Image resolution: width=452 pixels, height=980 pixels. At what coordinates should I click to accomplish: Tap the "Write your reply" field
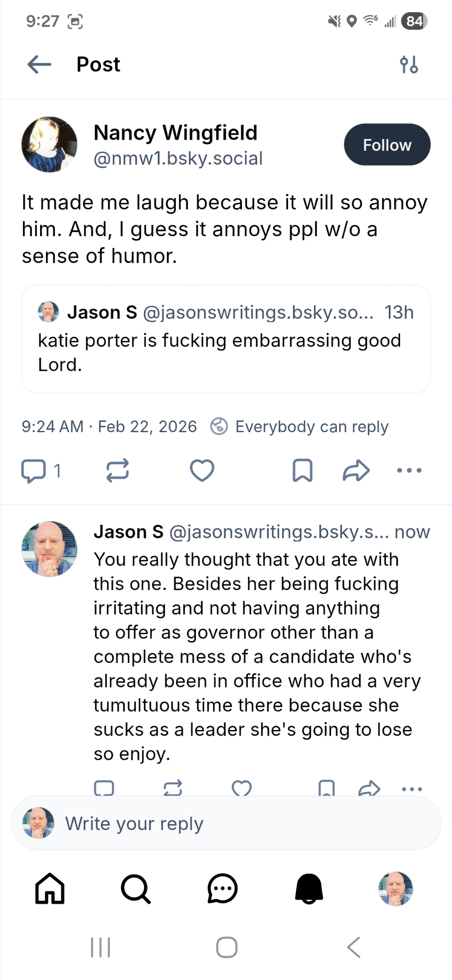point(226,824)
